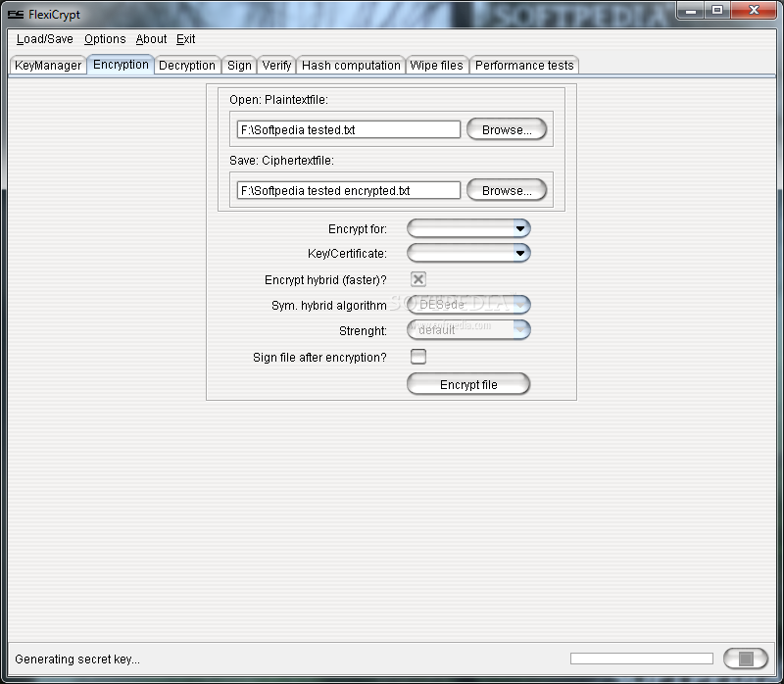This screenshot has width=784, height=684.
Task: Click the Encrypt file button
Action: click(468, 384)
